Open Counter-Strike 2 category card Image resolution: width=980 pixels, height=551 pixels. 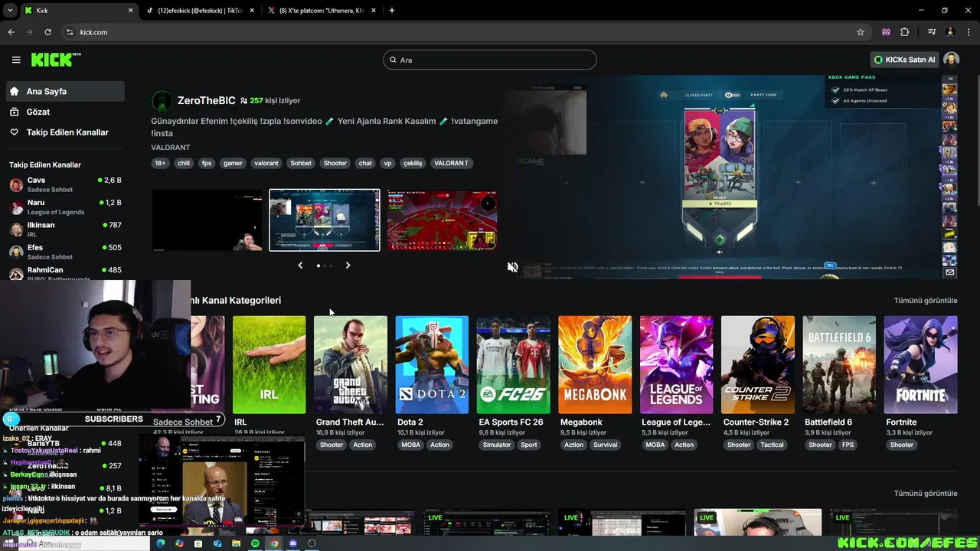pos(757,365)
